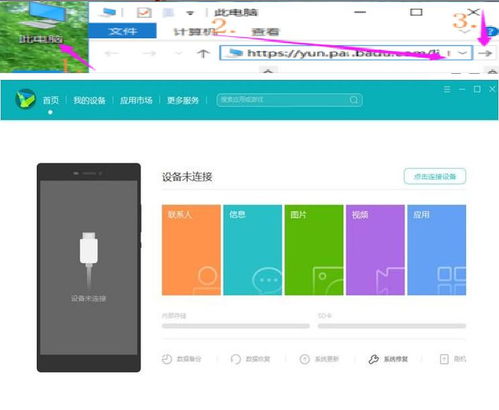Open the blue 应用 tile

pyautogui.click(x=437, y=250)
